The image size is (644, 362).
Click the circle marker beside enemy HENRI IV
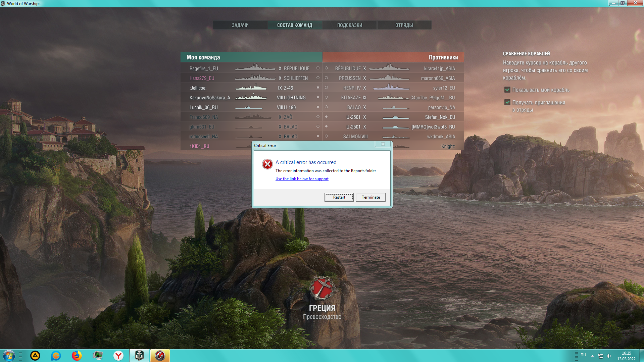[x=326, y=88]
